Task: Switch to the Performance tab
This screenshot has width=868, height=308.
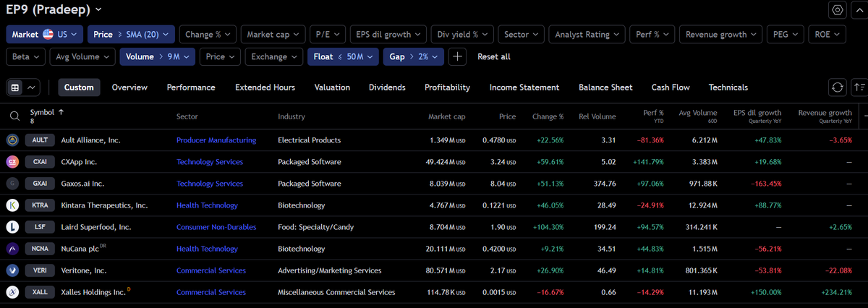Action: point(191,87)
